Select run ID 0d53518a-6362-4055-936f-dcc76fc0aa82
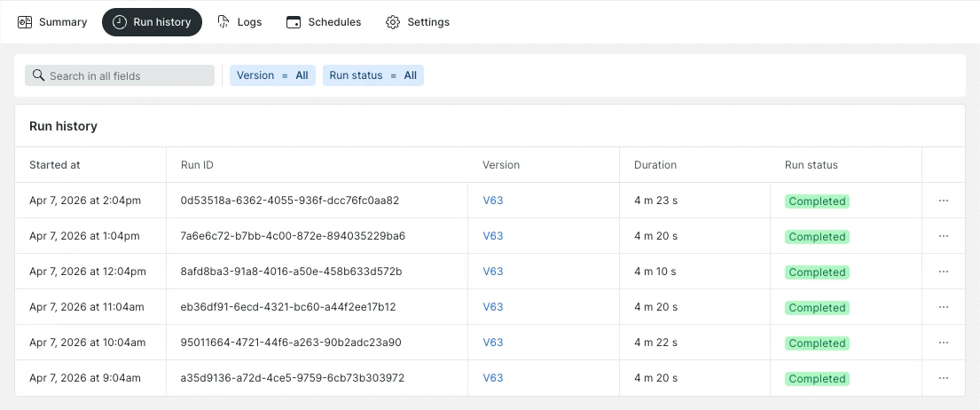This screenshot has height=410, width=980. coord(290,201)
